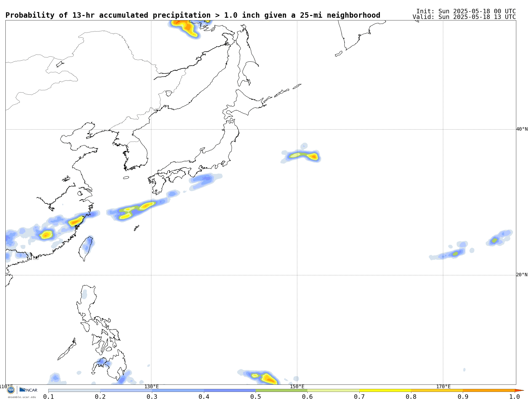Click the 40°N latitude label
532x400 pixels.
[522, 129]
